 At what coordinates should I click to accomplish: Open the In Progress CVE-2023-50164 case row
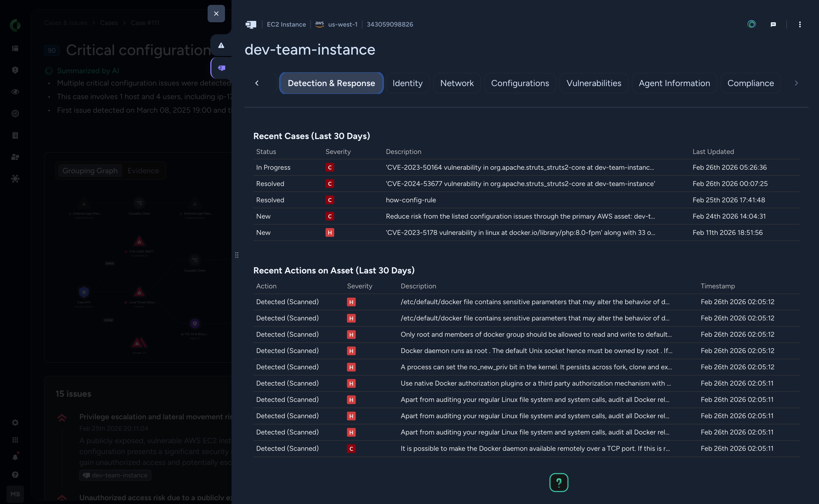(x=520, y=167)
